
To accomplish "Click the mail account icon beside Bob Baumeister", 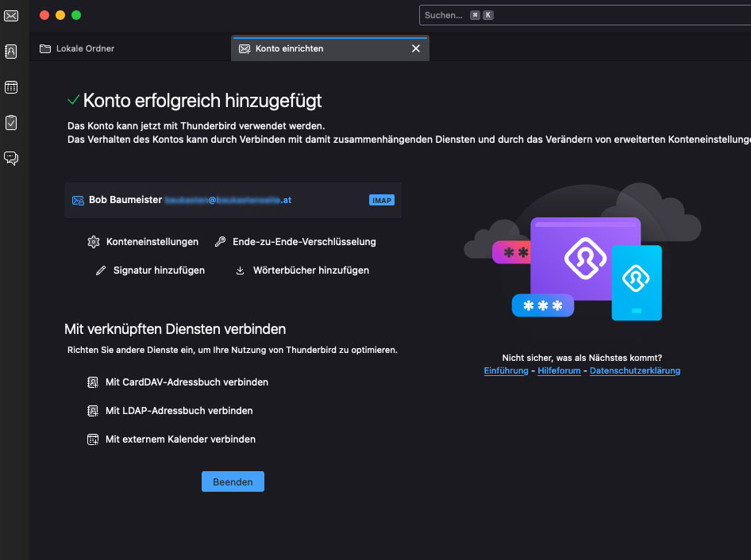I will [x=78, y=200].
